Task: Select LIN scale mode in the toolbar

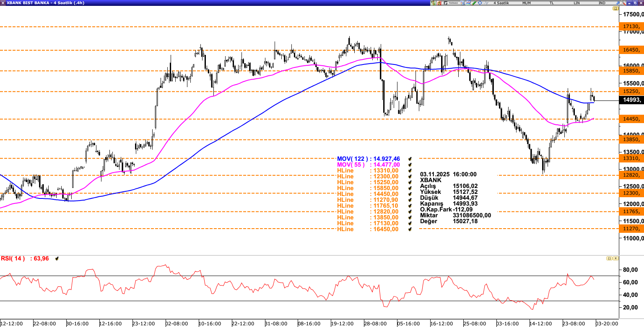Action: coord(576,3)
